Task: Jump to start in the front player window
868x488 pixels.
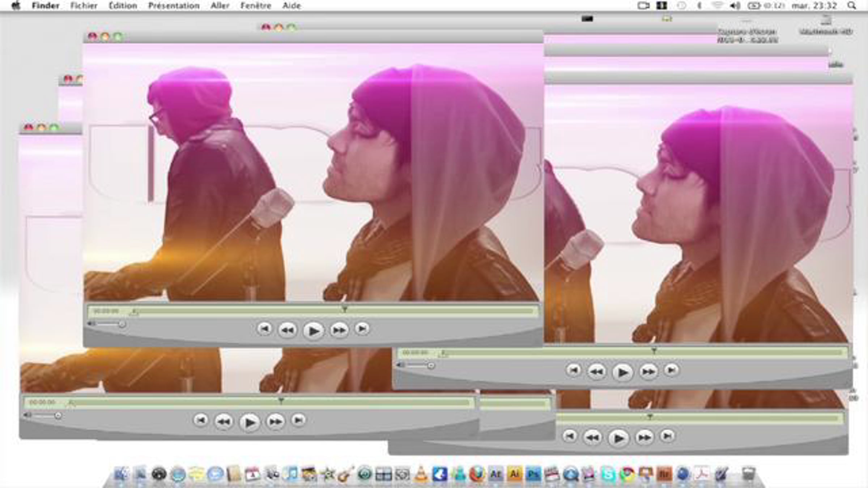Action: coord(264,329)
